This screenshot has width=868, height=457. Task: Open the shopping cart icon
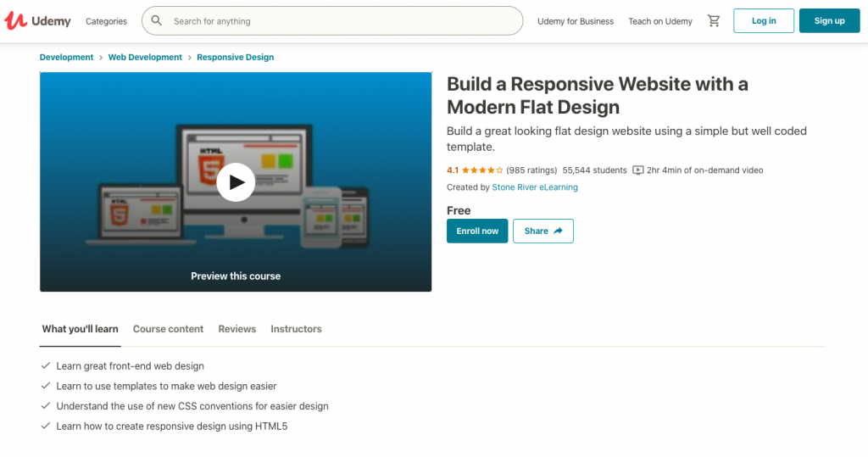point(714,21)
